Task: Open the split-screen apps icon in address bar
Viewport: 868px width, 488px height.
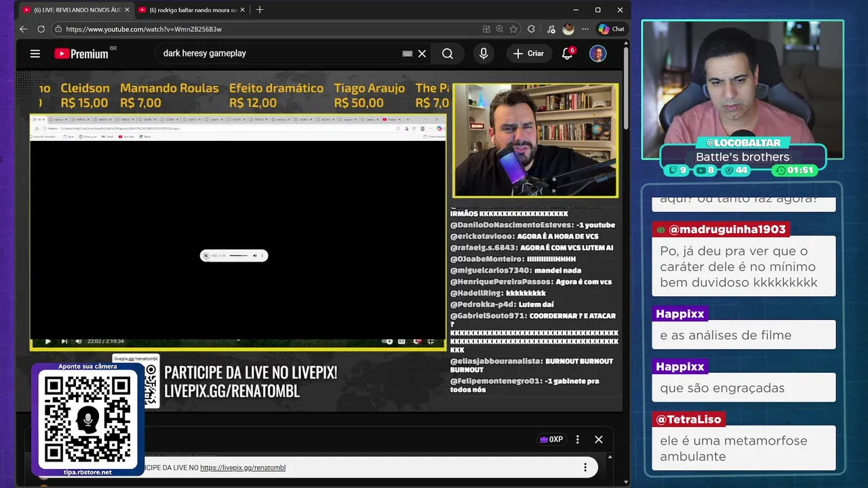Action: [486, 29]
